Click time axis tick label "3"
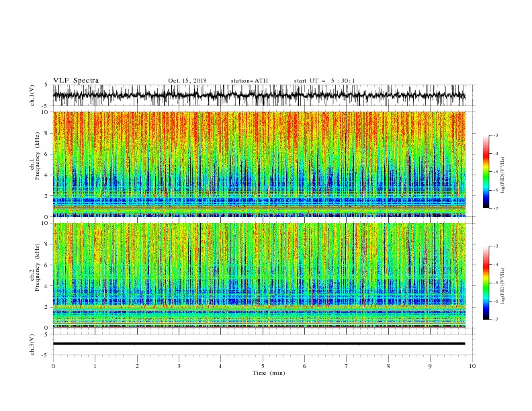The width and height of the screenshot is (532, 411). [179, 366]
